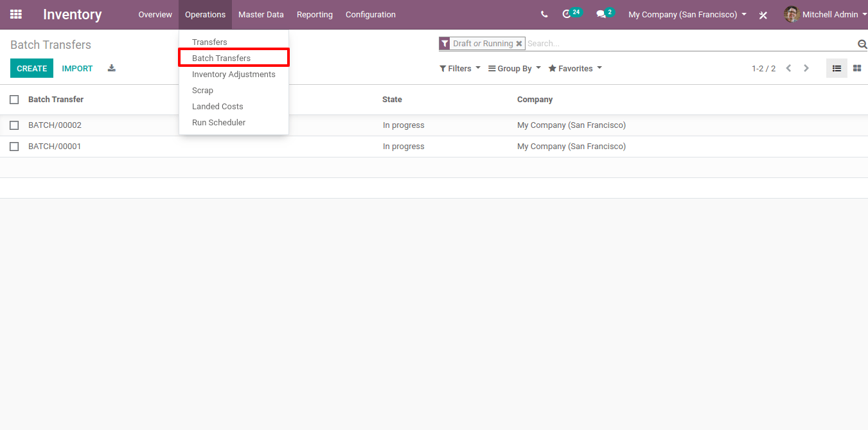Click the CREATE button
Screen dimensions: 868x430
click(x=31, y=68)
